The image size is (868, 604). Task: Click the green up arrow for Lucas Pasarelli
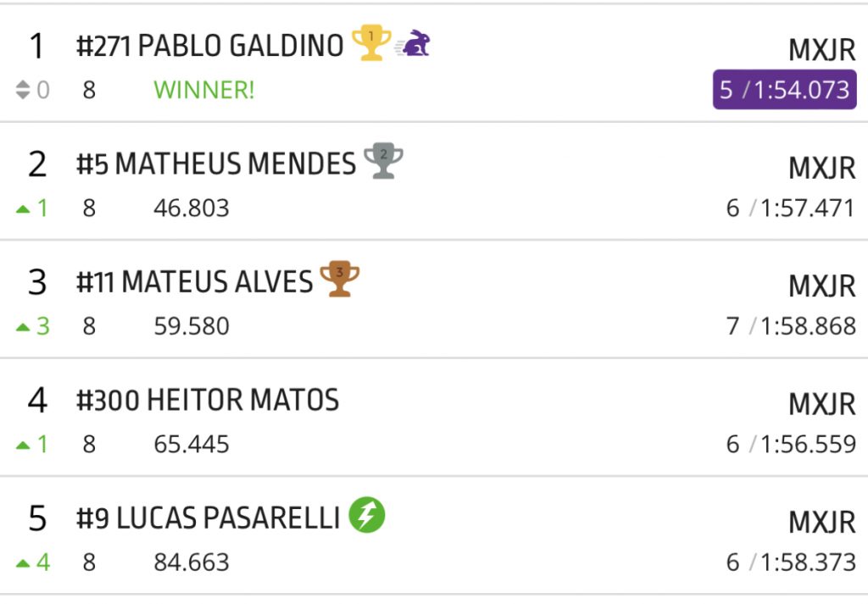pyautogui.click(x=23, y=562)
